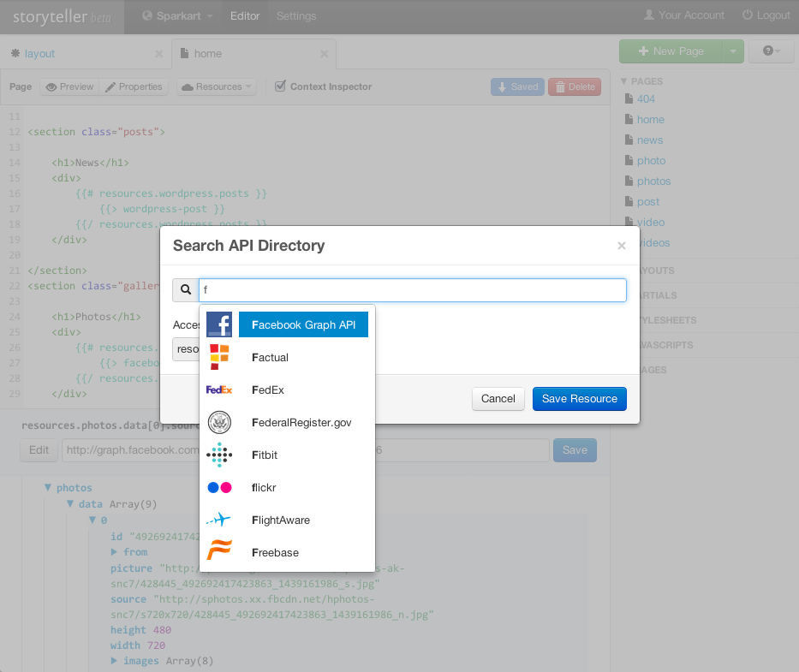Viewport: 799px width, 672px height.
Task: Click the Save Resource button
Action: click(x=579, y=399)
